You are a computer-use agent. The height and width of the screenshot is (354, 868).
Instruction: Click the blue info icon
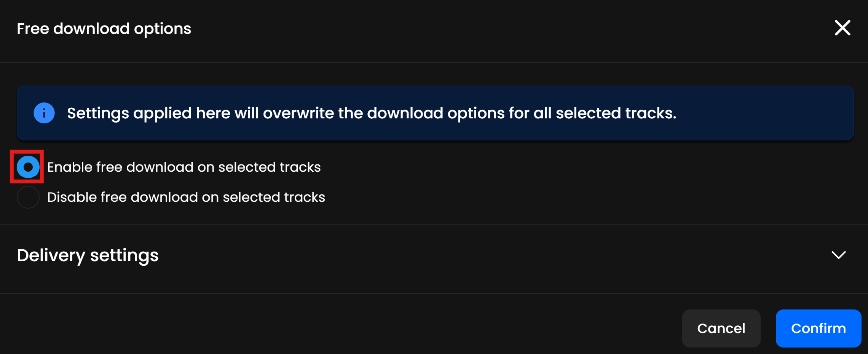(44, 113)
